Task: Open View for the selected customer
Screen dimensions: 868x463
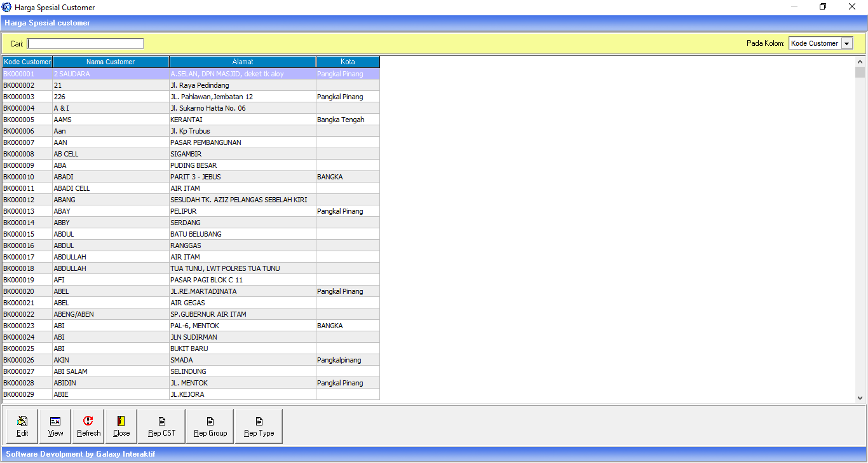Action: coord(55,426)
